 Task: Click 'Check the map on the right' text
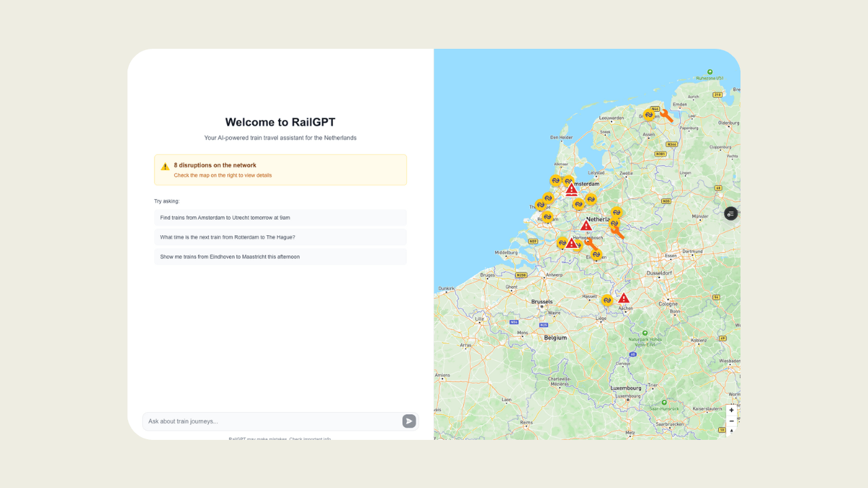222,176
